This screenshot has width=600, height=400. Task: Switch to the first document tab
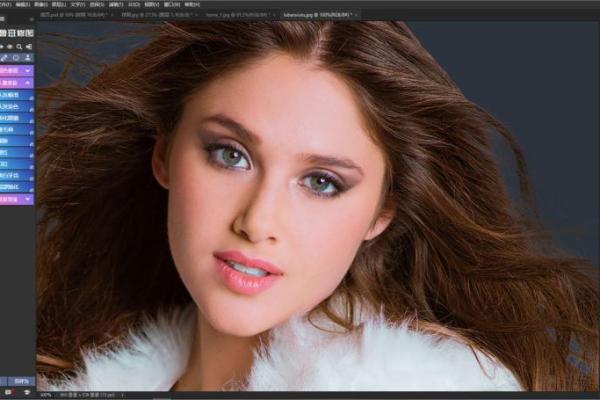(x=62, y=16)
